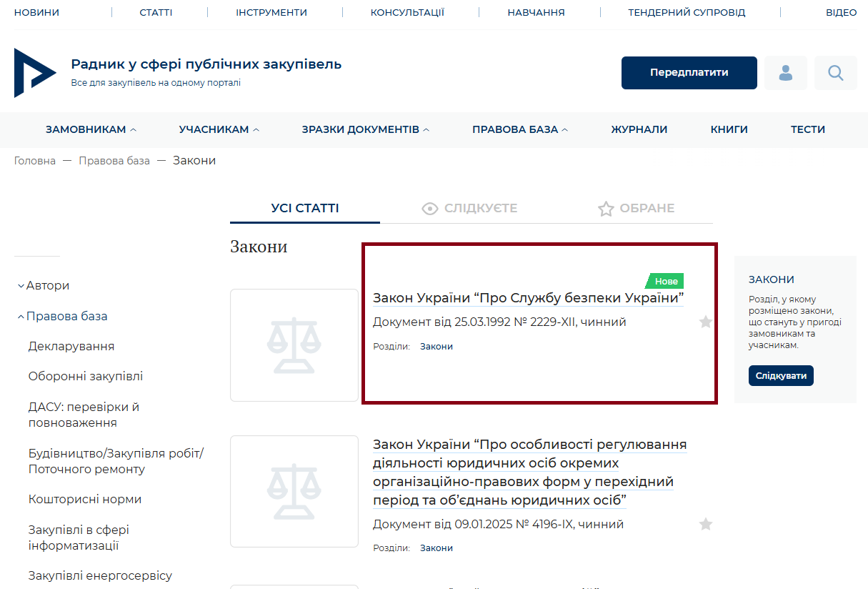Open ТЕСТИ in the main menu
Screen dimensions: 868x589
[x=808, y=129]
